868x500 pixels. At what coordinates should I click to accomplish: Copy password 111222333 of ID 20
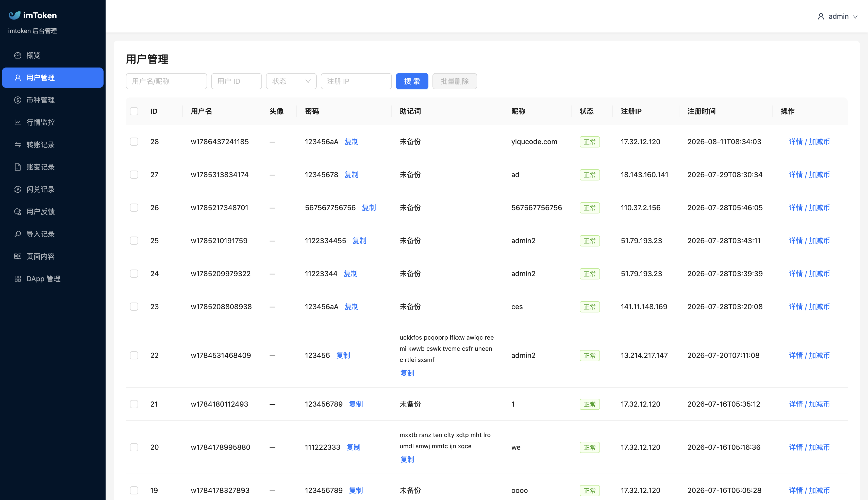(x=354, y=447)
